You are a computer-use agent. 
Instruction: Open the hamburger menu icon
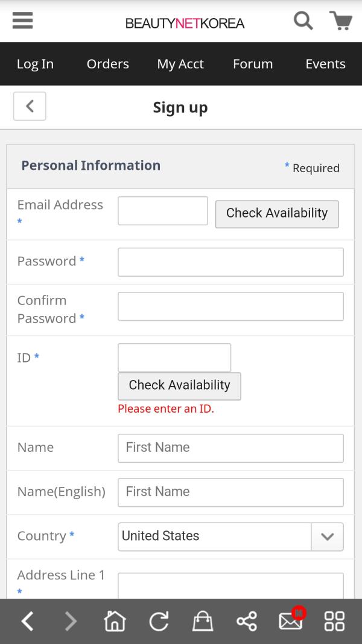coord(22,21)
